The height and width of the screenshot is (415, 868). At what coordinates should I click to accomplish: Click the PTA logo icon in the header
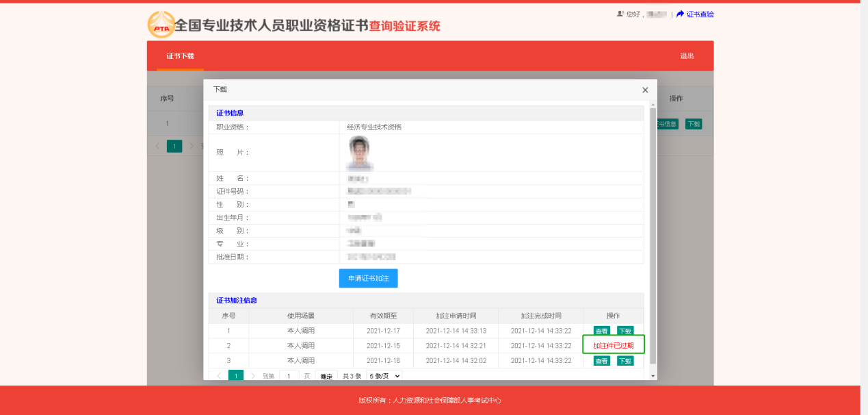[161, 24]
